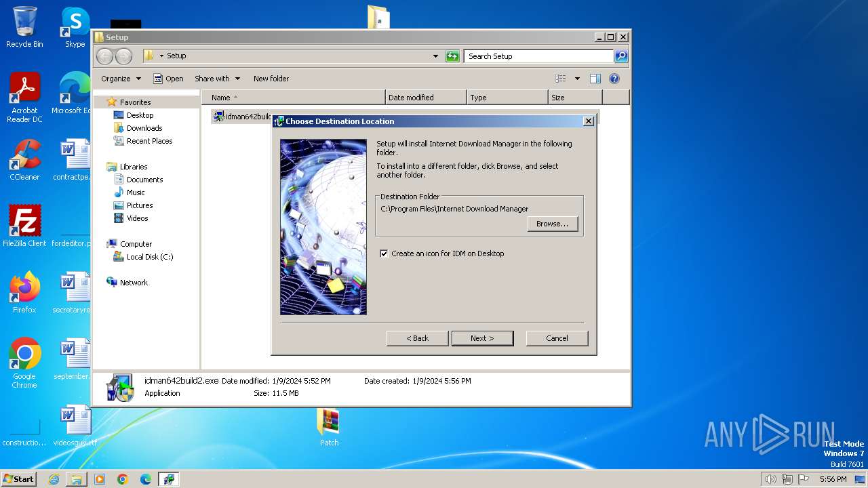Open the Organize dropdown menu
This screenshot has height=488, width=868.
click(x=121, y=79)
